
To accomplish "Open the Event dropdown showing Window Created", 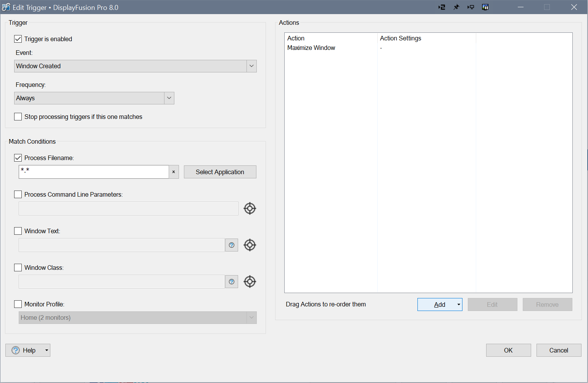I will 135,66.
